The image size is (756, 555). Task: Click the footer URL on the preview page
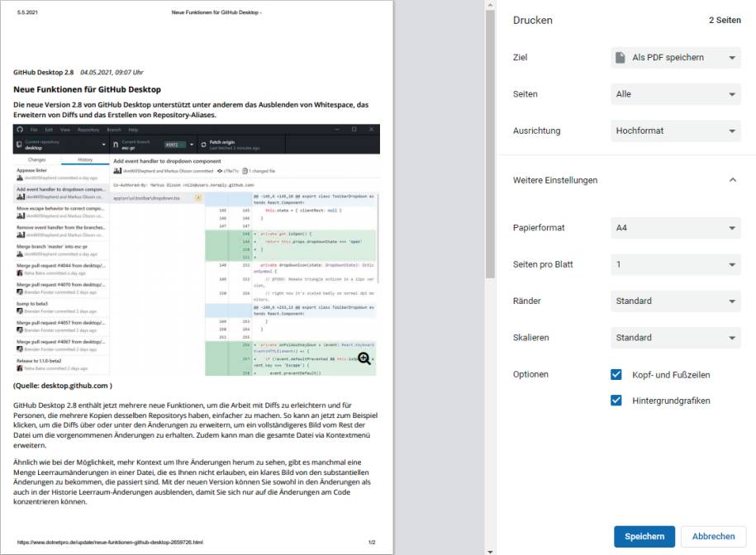[110, 543]
